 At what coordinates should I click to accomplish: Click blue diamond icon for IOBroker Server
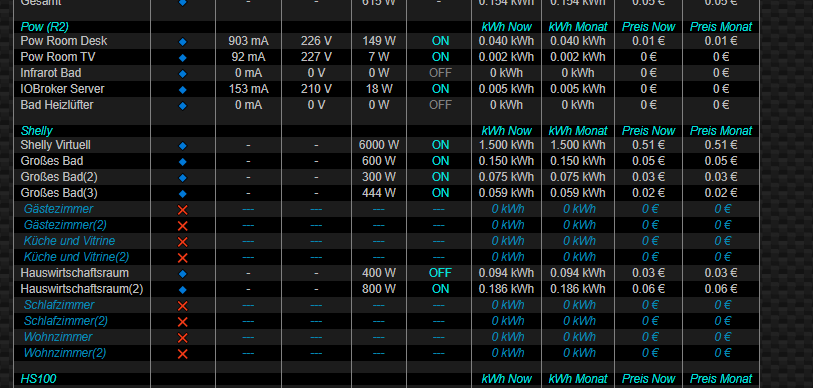click(183, 90)
